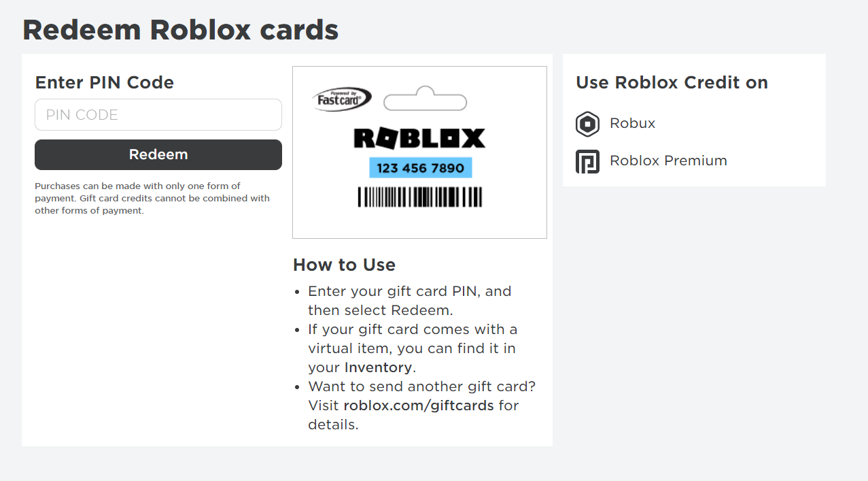The height and width of the screenshot is (481, 868).
Task: Visit the roblox.com/giftcards link
Action: point(418,405)
